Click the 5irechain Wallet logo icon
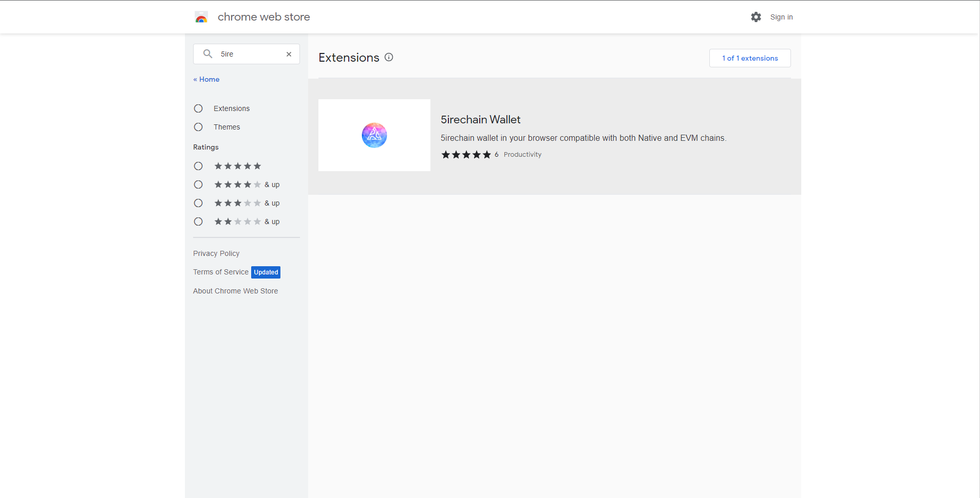 click(x=374, y=135)
